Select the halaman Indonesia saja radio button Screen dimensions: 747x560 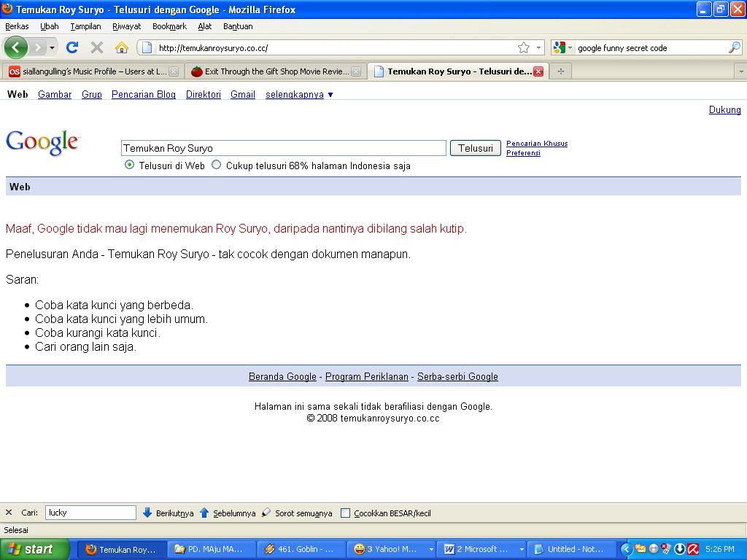(216, 165)
